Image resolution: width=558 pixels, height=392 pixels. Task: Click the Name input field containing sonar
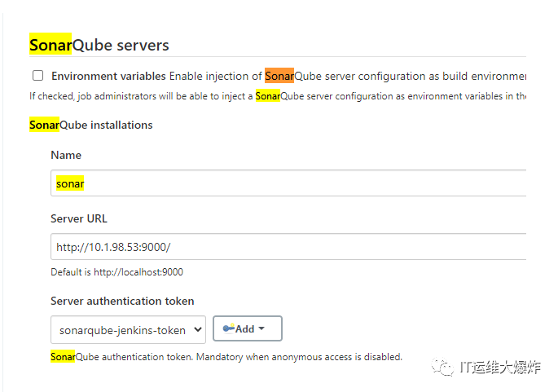(288, 183)
